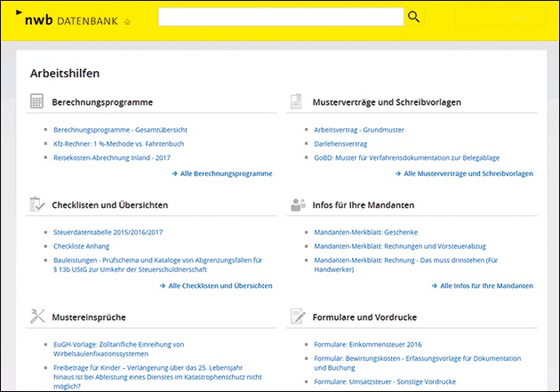Viewport: 560px width, 392px height.
Task: Click the nwb Datenbank logo
Action: (66, 18)
